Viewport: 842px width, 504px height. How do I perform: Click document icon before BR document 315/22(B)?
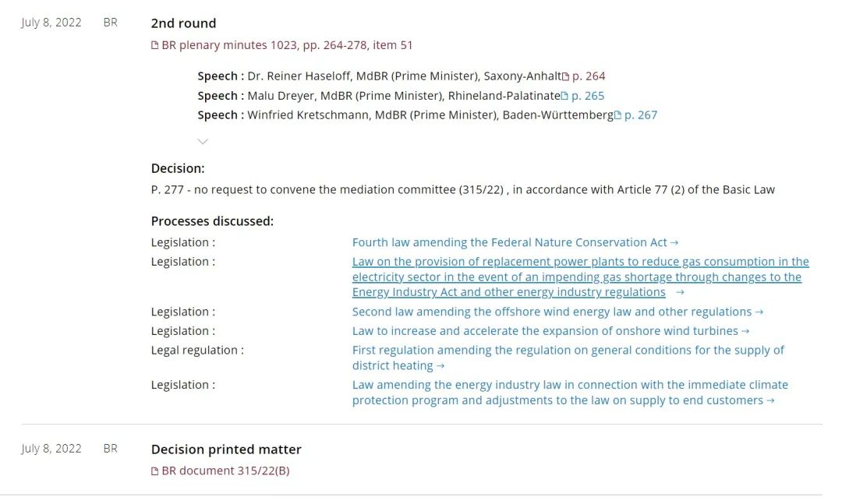coord(154,471)
